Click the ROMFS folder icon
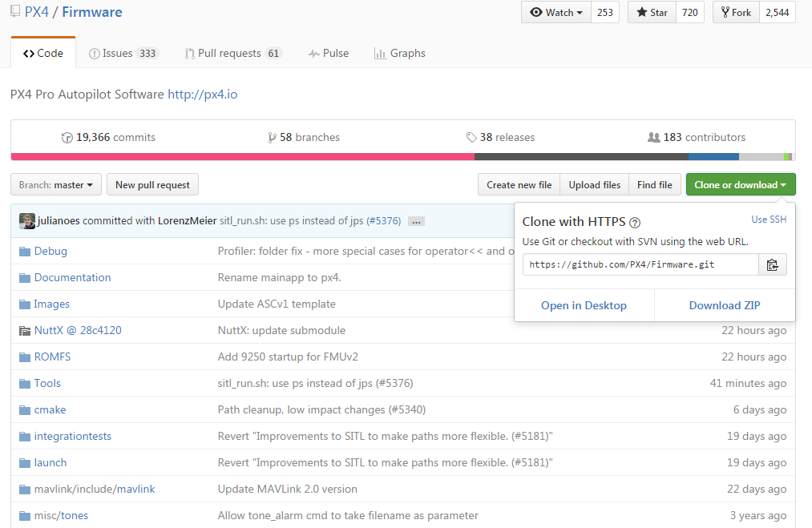 coord(25,357)
